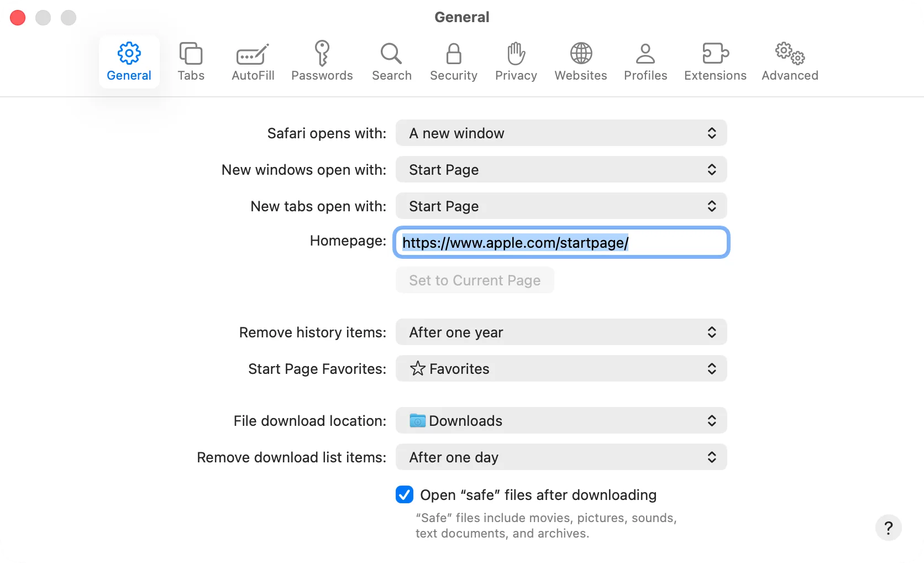
Task: Click the Set to Current Page button
Action: [x=475, y=280]
